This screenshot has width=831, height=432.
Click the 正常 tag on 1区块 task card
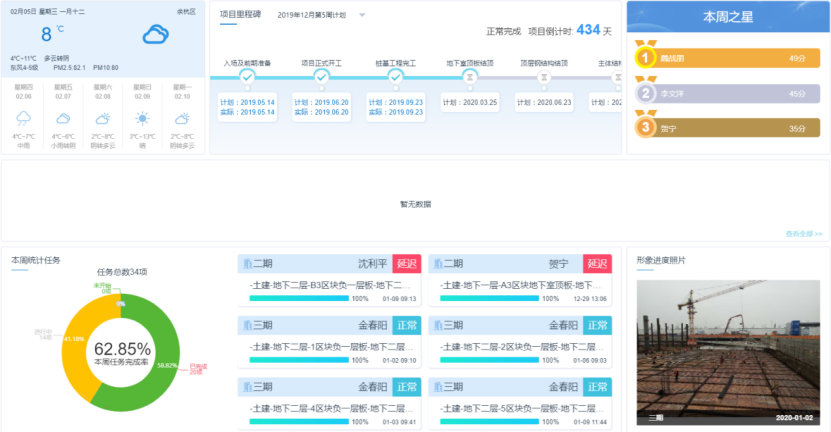point(404,325)
